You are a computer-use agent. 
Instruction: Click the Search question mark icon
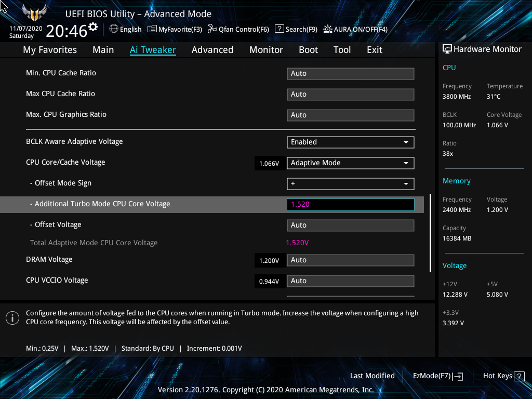point(279,29)
